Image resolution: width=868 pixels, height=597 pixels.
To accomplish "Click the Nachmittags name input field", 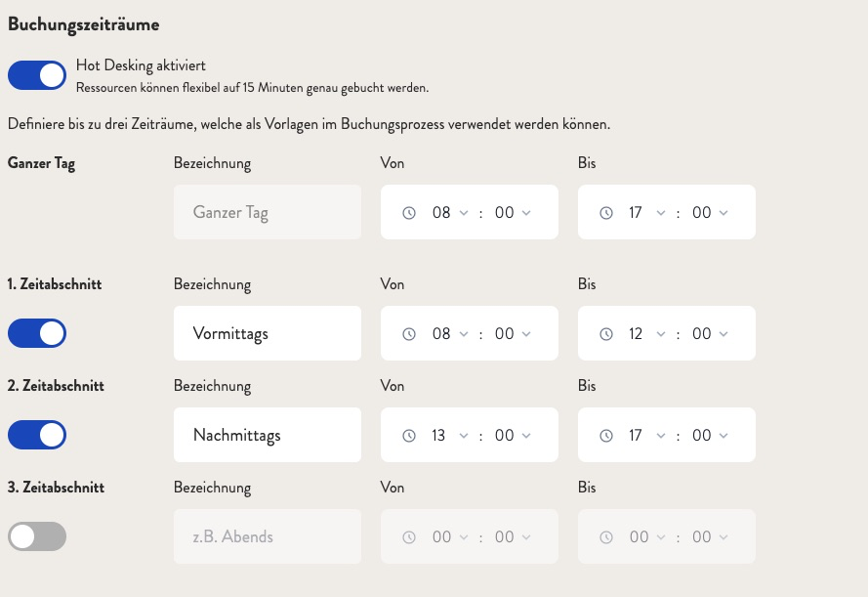I will 268,435.
